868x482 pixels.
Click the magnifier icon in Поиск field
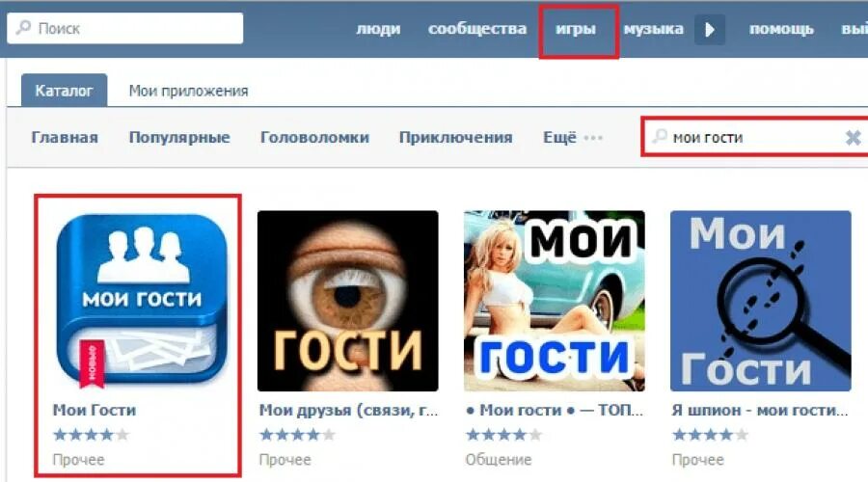(24, 28)
